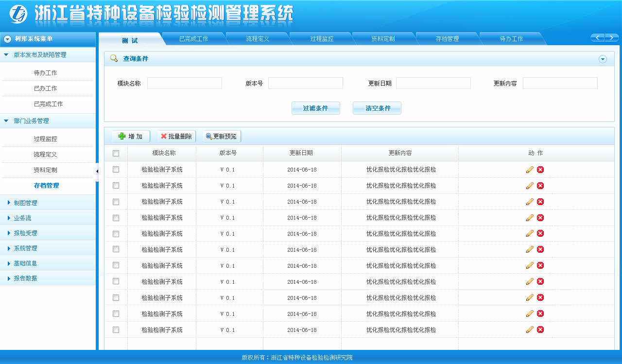Check the seventh data row checkbox
Screen dimensions: 622x364
tap(116, 265)
